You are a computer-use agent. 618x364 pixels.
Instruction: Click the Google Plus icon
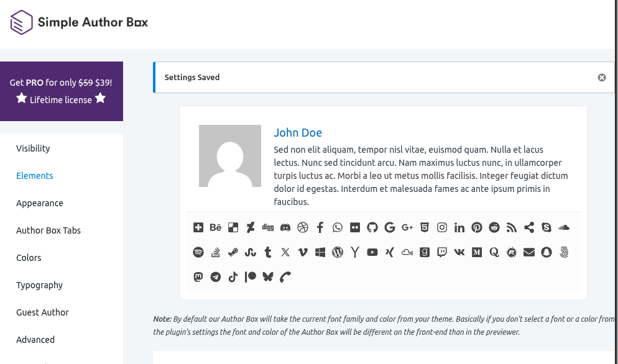[x=407, y=227]
